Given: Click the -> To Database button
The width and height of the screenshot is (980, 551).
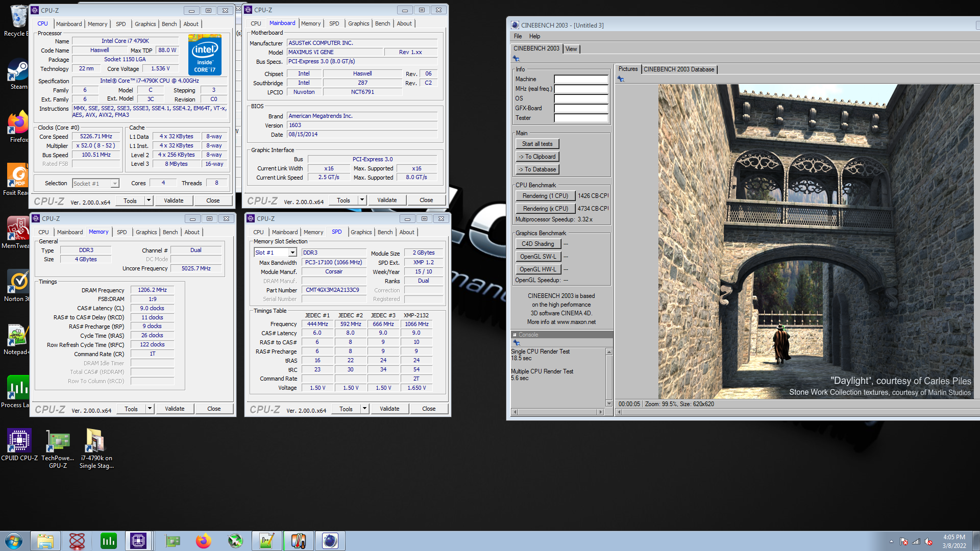Looking at the screenshot, I should (537, 169).
